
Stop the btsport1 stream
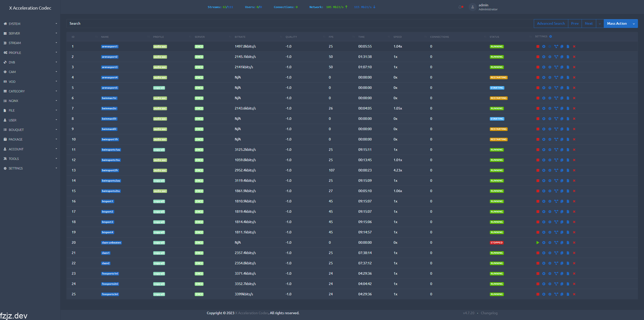538,201
